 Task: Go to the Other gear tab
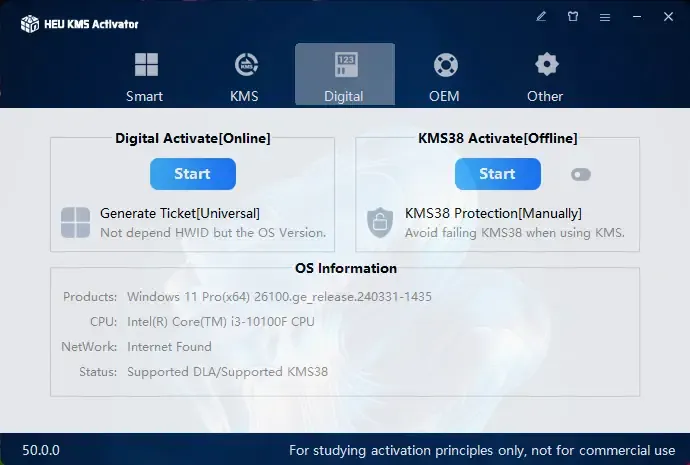[546, 76]
